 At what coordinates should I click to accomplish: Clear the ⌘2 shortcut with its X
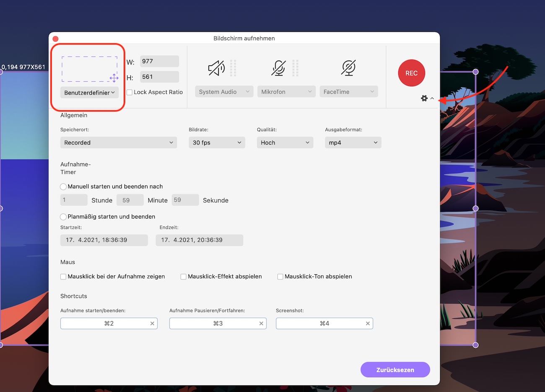pos(152,323)
